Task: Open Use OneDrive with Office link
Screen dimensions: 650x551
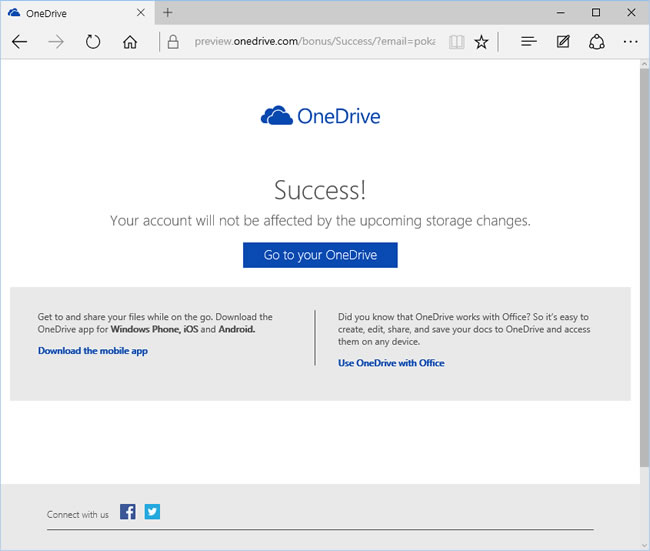Action: click(391, 363)
